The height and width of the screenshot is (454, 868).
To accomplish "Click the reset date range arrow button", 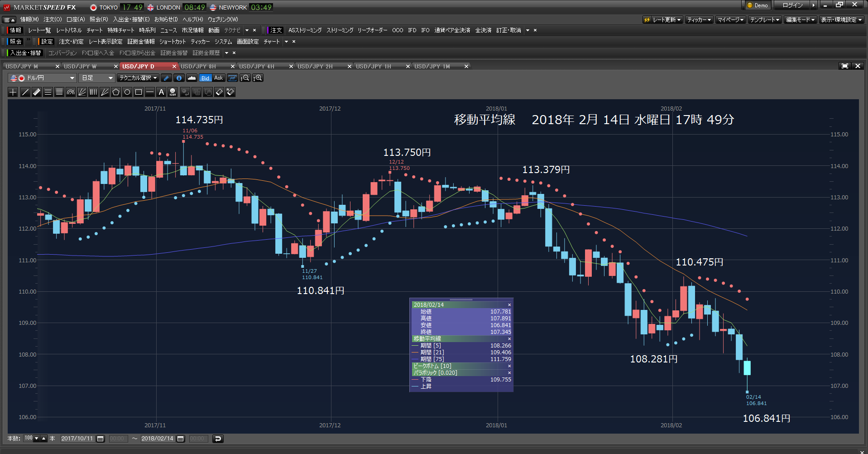I will (218, 439).
